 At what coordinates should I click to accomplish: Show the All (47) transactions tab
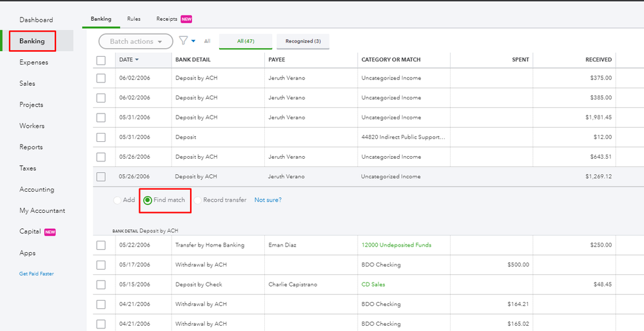[245, 41]
